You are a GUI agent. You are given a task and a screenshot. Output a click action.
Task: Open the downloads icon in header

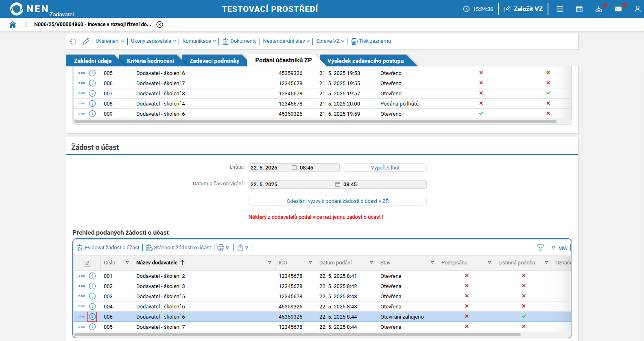[x=599, y=9]
